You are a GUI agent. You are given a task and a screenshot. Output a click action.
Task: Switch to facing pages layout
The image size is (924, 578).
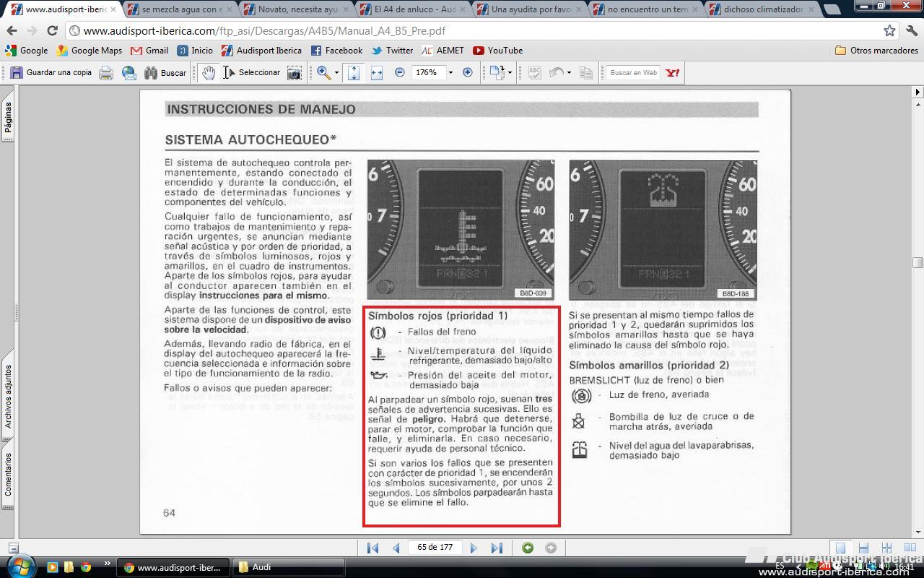[910, 548]
